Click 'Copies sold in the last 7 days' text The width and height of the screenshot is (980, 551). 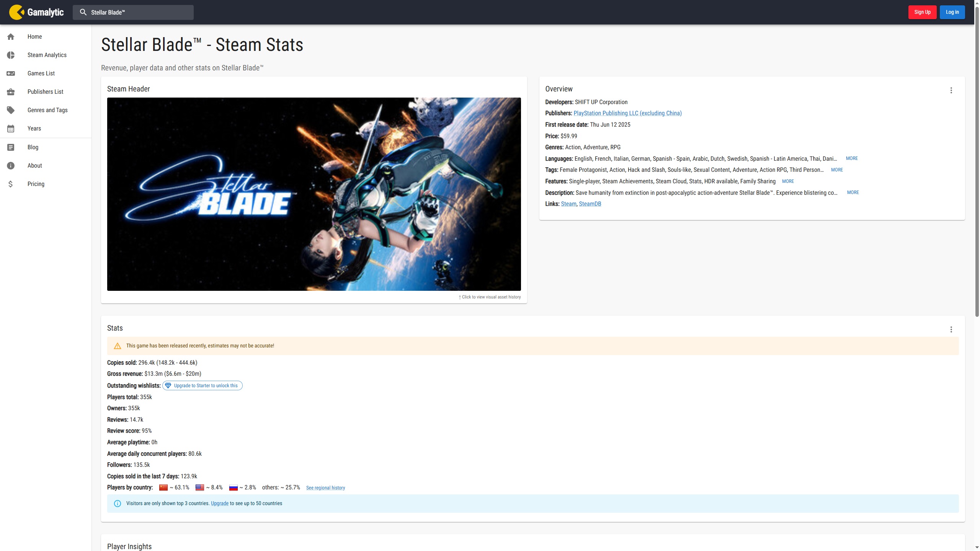(143, 476)
